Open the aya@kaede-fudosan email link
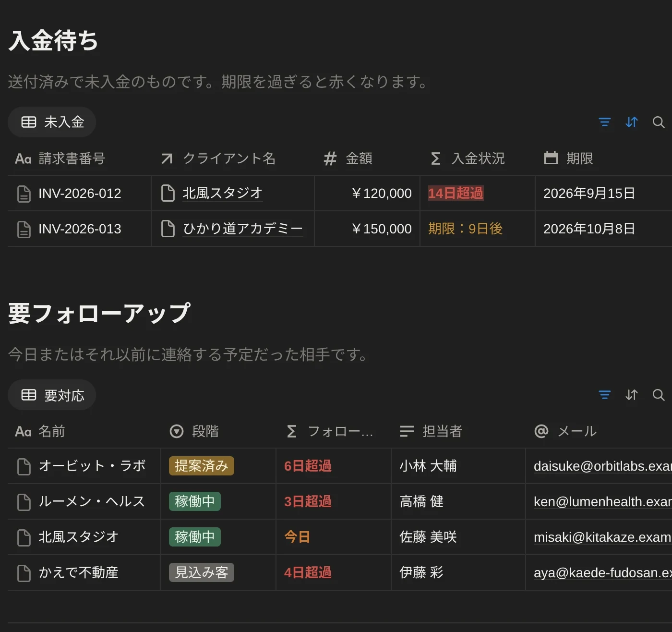Image resolution: width=672 pixels, height=632 pixels. (602, 572)
